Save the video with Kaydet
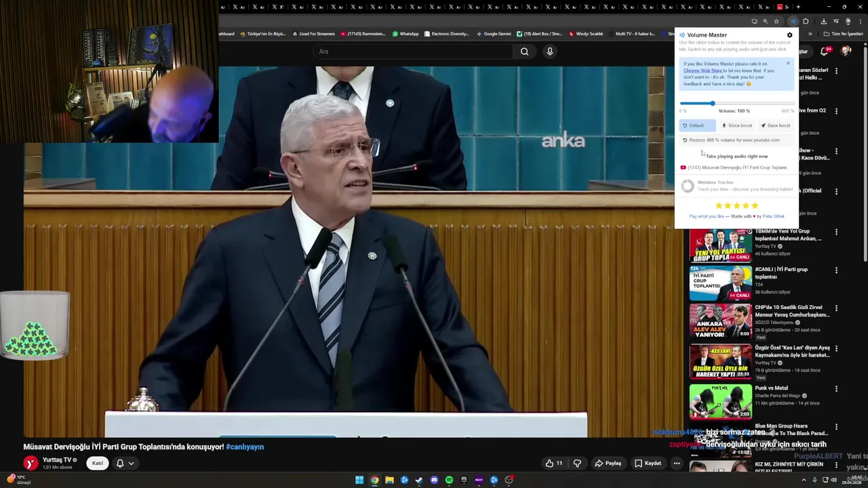The image size is (868, 488). coord(648,464)
